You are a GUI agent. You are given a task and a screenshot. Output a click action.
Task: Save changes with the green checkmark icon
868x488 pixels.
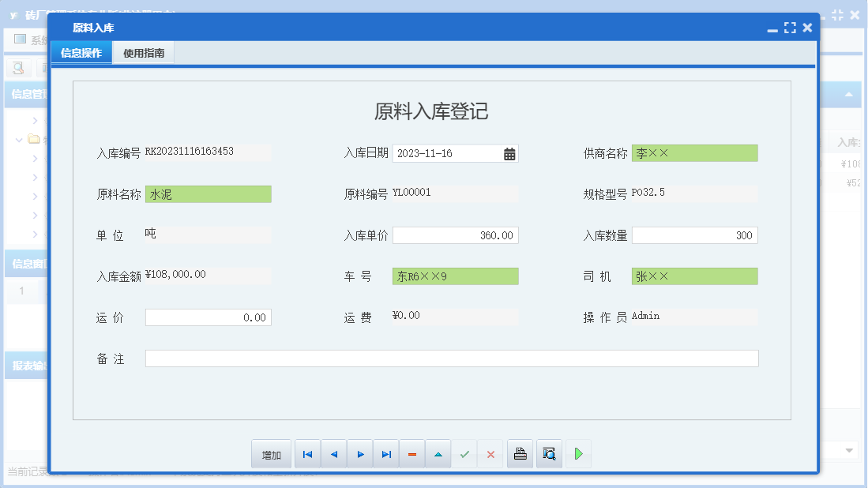pos(464,454)
